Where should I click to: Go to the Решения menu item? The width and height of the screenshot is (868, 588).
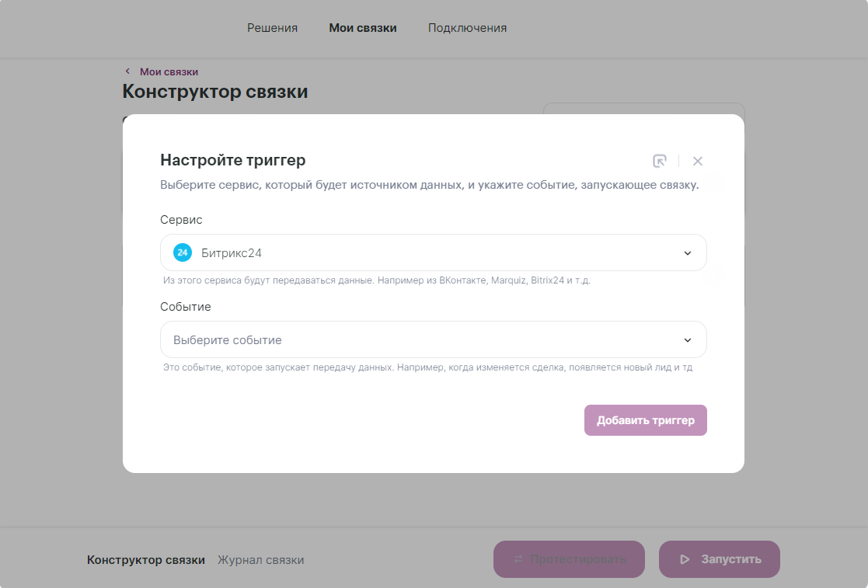tap(273, 28)
